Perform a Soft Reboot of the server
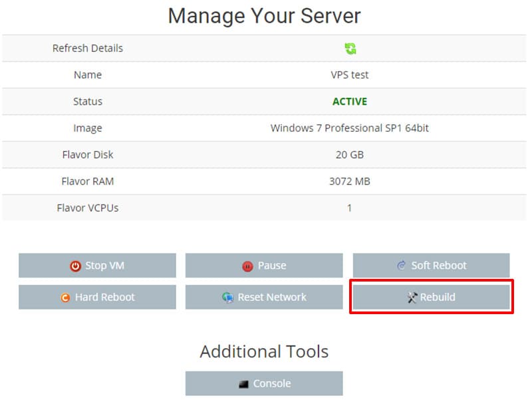This screenshot has width=532, height=400. tap(431, 266)
